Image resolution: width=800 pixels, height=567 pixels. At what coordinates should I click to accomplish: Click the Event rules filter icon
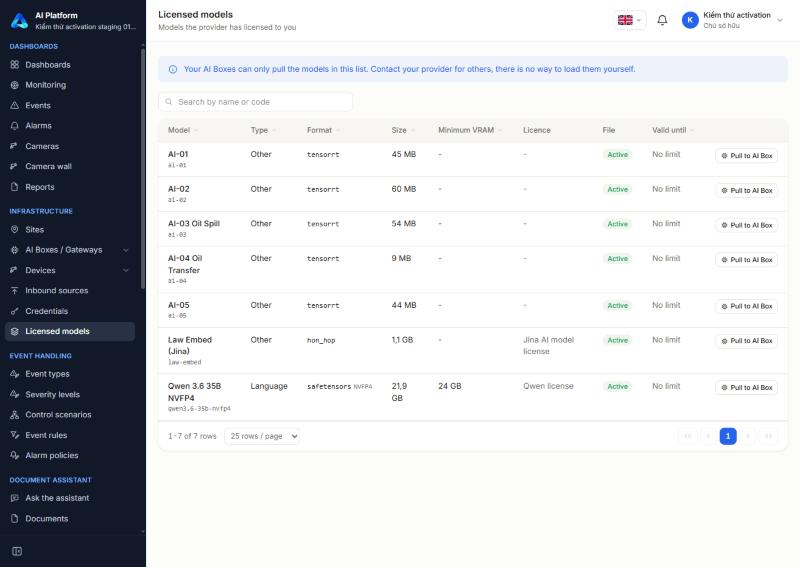tap(14, 435)
